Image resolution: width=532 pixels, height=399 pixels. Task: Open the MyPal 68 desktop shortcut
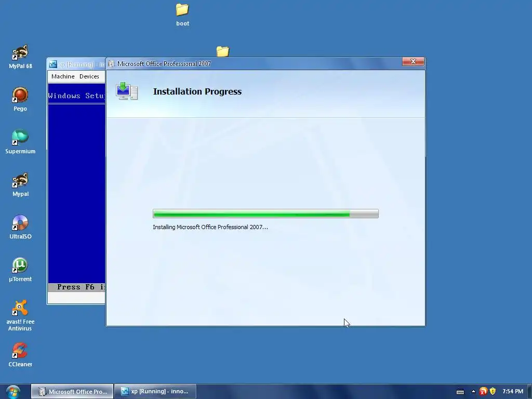(20, 57)
